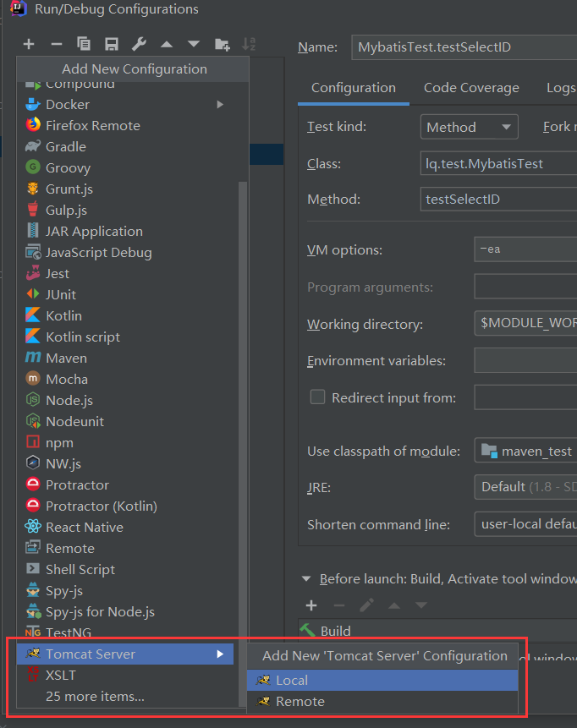Select Docker in the configuration list
This screenshot has height=728, width=577.
coord(125,105)
